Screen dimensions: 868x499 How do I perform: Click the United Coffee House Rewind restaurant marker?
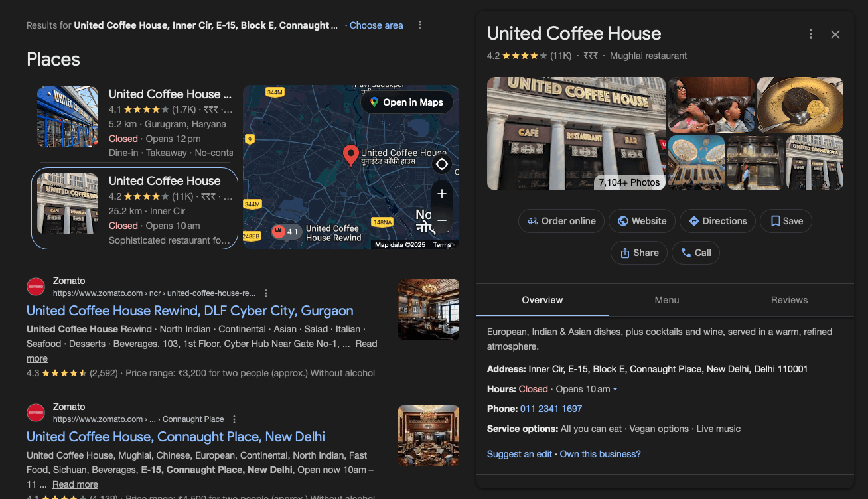pyautogui.click(x=279, y=232)
